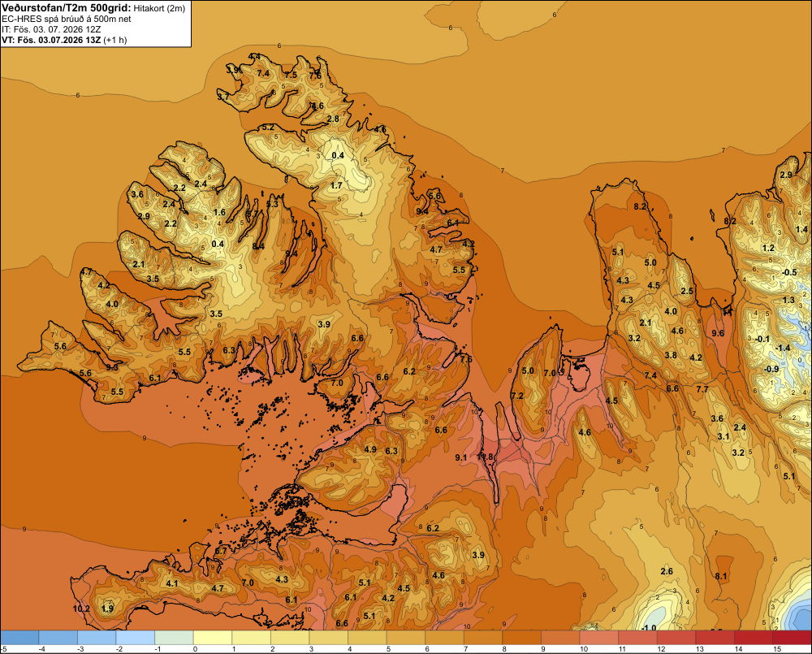
Task: Click the '(+1 h)' forecast offset text
Action: (x=115, y=40)
